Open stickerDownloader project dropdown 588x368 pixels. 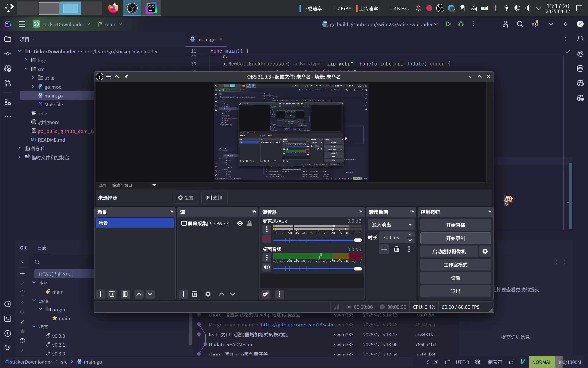62,24
